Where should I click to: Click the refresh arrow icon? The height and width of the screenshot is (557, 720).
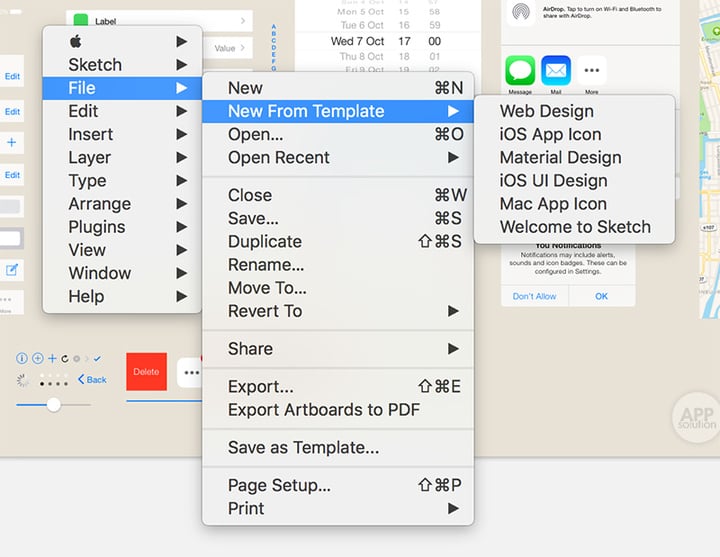65,359
